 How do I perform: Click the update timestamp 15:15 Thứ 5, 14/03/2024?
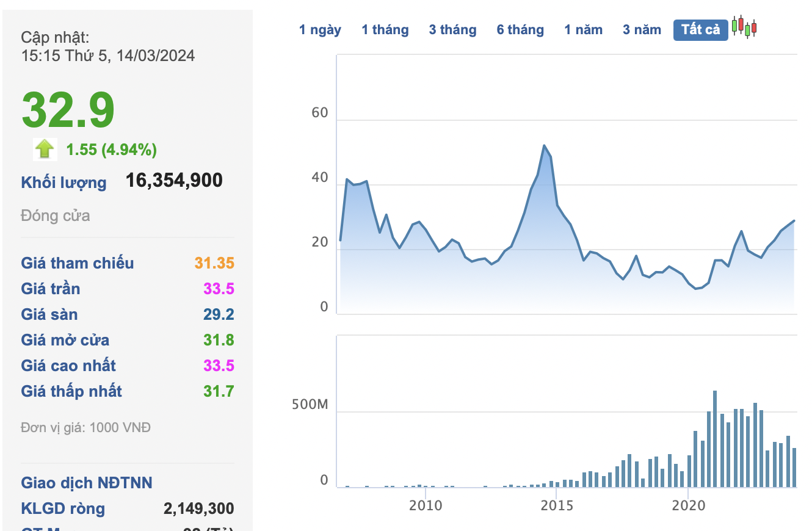point(108,56)
